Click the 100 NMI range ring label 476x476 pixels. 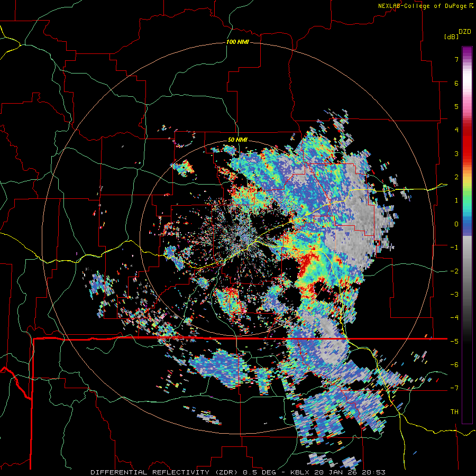click(x=237, y=42)
